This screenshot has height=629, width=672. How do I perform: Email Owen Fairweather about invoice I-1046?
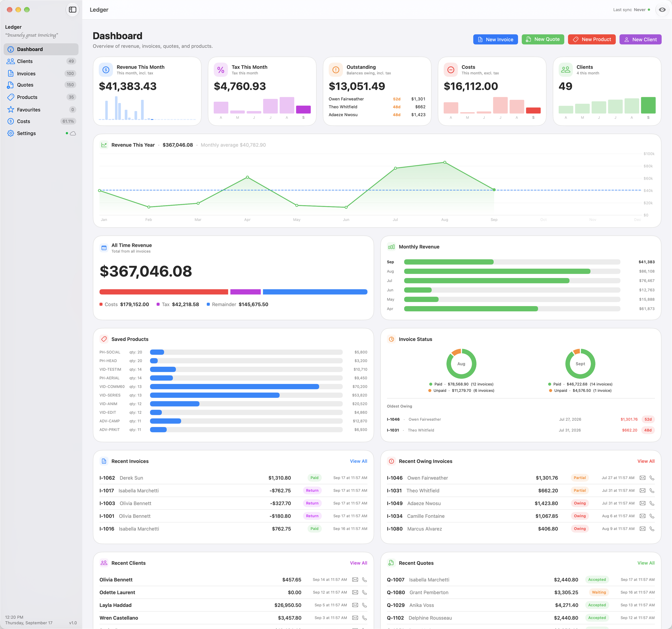point(642,478)
